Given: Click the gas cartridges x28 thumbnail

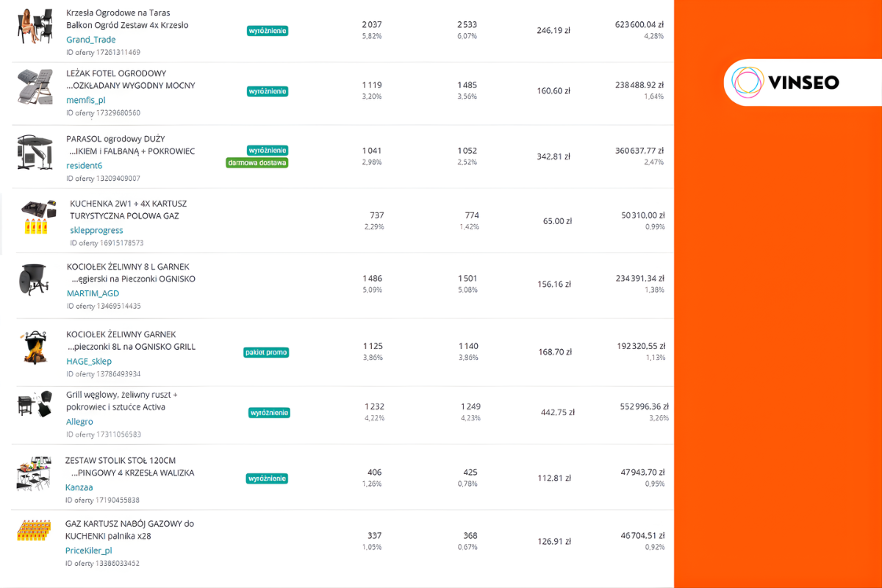Looking at the screenshot, I should (x=34, y=531).
